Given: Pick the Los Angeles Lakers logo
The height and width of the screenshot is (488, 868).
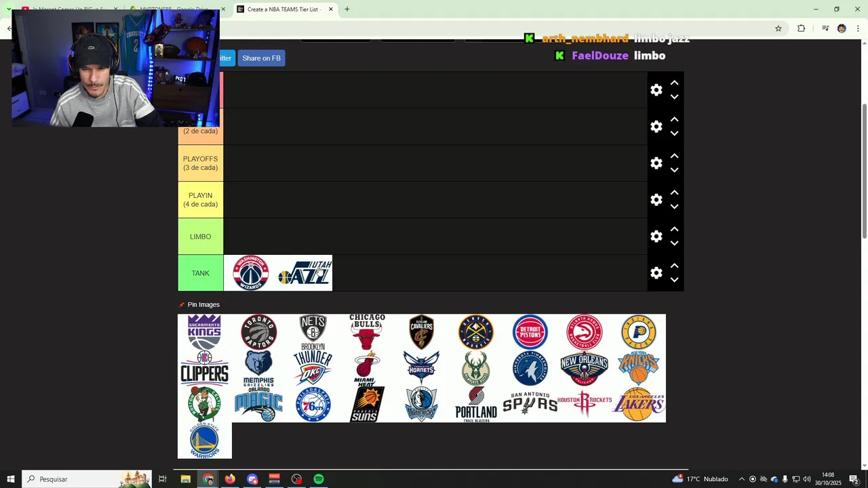Looking at the screenshot, I should [x=639, y=405].
